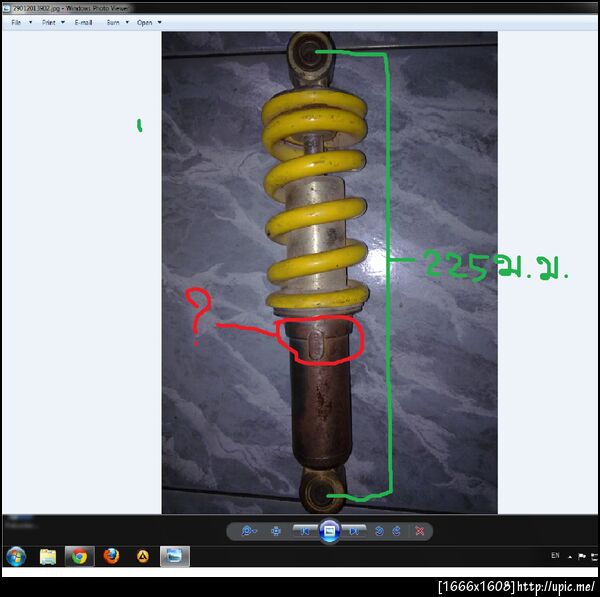Open the Print menu
The width and height of the screenshot is (600, 597).
click(x=49, y=23)
